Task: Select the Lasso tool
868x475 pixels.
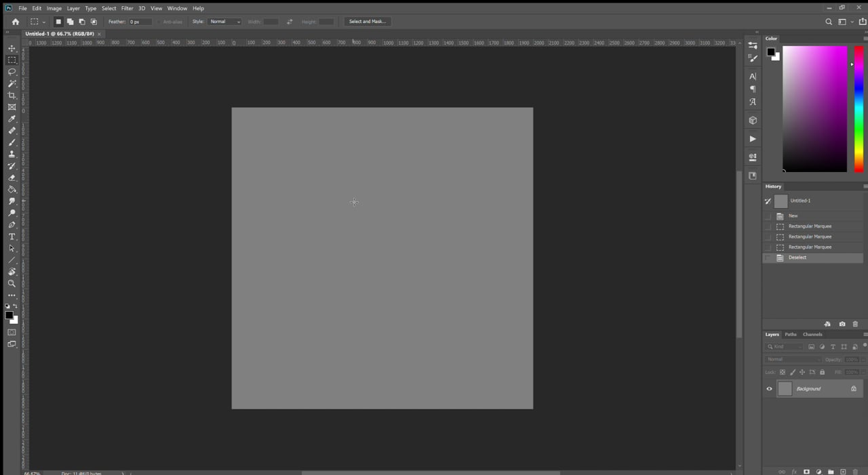Action: [x=12, y=72]
